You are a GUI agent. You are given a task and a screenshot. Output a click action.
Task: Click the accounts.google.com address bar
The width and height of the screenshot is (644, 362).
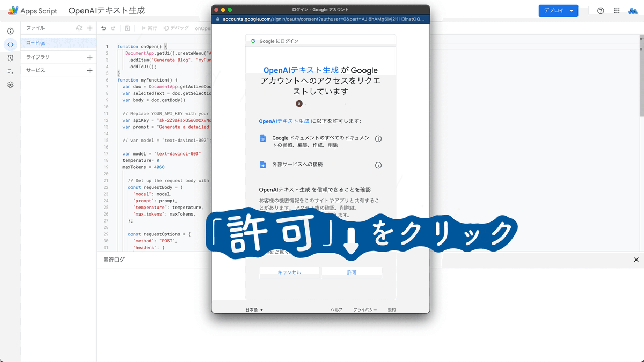(320, 19)
